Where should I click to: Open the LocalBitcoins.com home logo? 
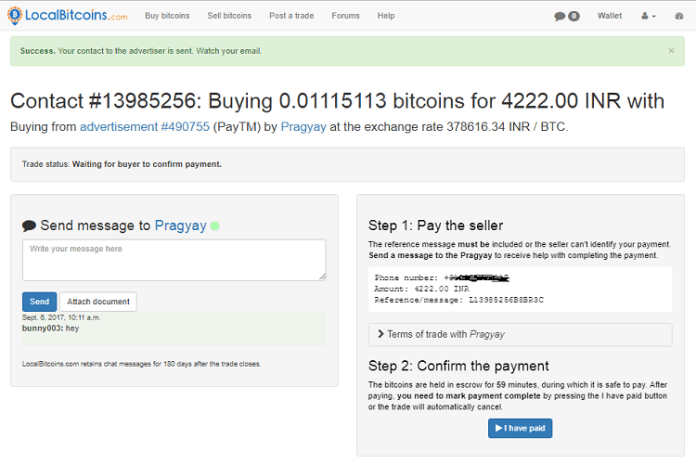(x=67, y=16)
